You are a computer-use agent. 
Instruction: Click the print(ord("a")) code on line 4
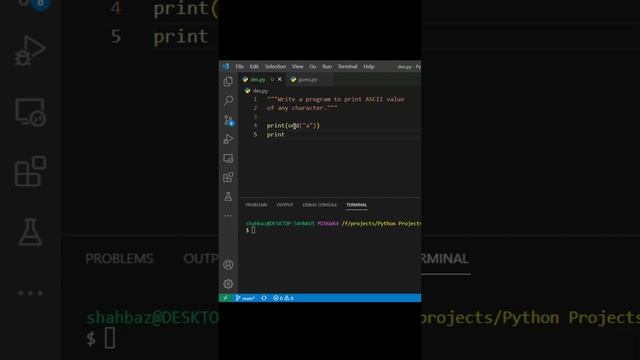point(293,126)
